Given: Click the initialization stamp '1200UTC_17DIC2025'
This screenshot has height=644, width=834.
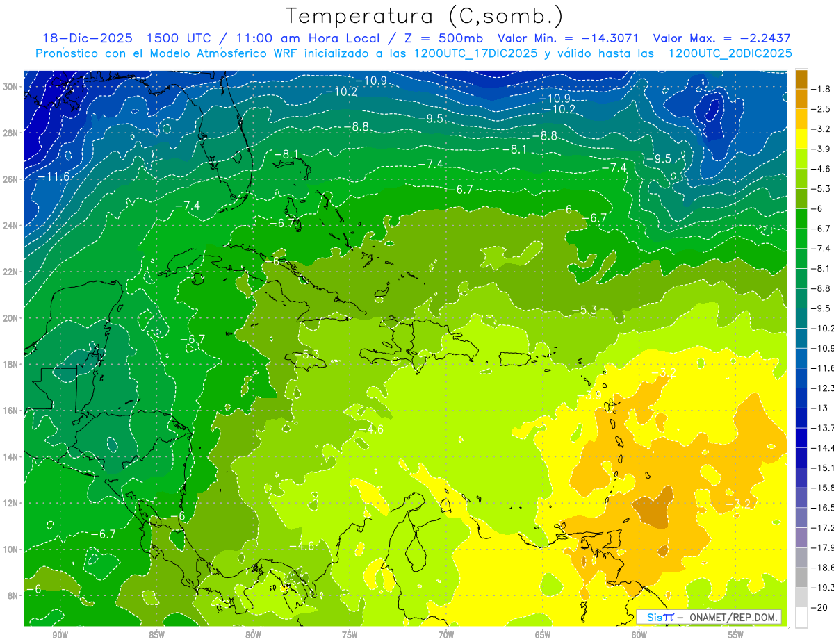Looking at the screenshot, I should [477, 53].
